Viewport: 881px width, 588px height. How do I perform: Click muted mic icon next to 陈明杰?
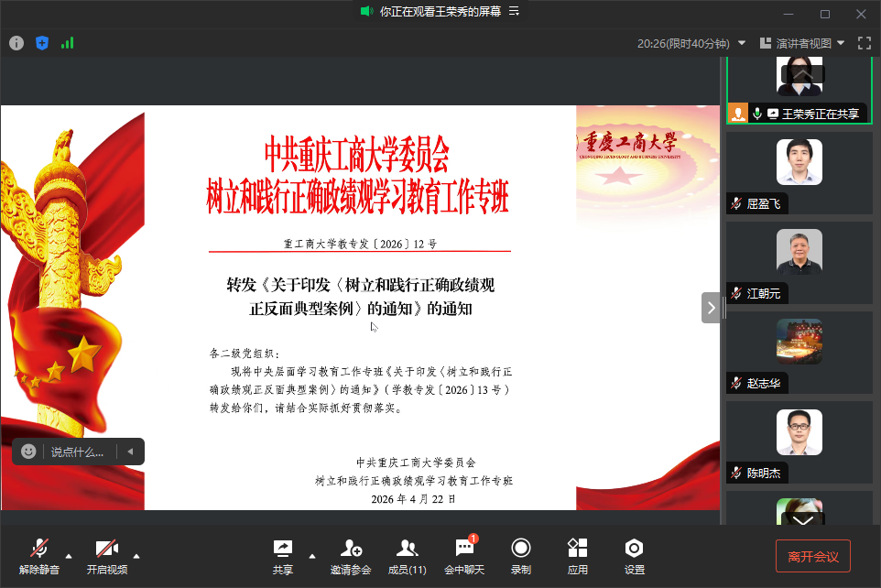click(x=736, y=474)
